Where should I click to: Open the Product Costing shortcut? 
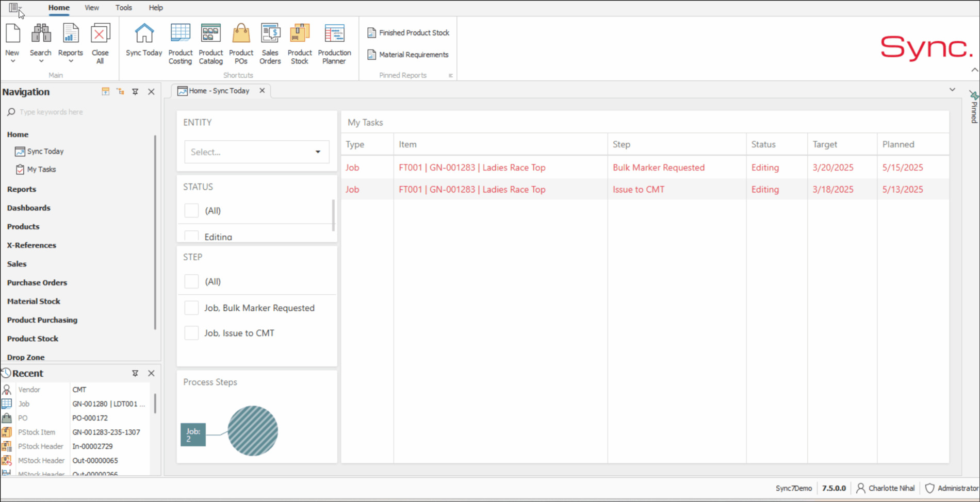(x=181, y=44)
